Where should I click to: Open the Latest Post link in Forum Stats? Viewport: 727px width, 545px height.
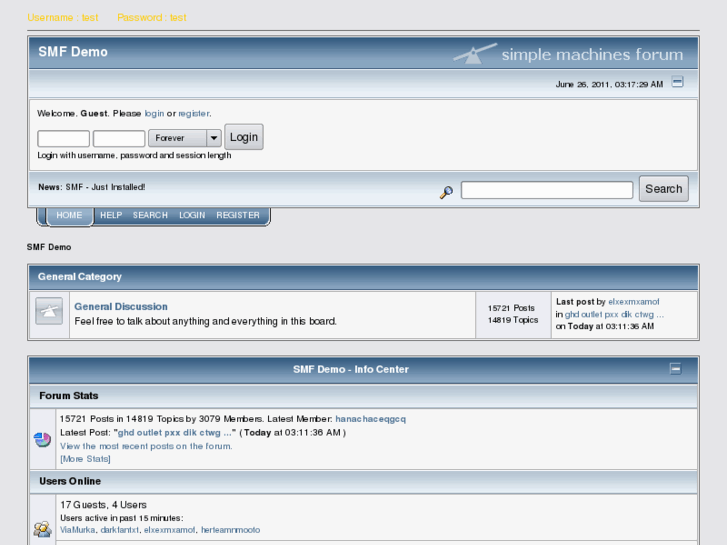pyautogui.click(x=175, y=433)
